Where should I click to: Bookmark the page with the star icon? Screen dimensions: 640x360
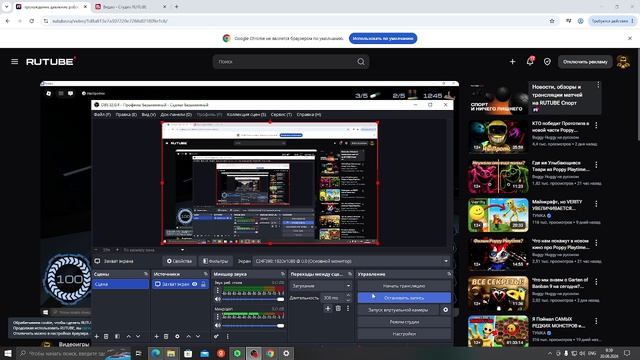click(x=552, y=21)
